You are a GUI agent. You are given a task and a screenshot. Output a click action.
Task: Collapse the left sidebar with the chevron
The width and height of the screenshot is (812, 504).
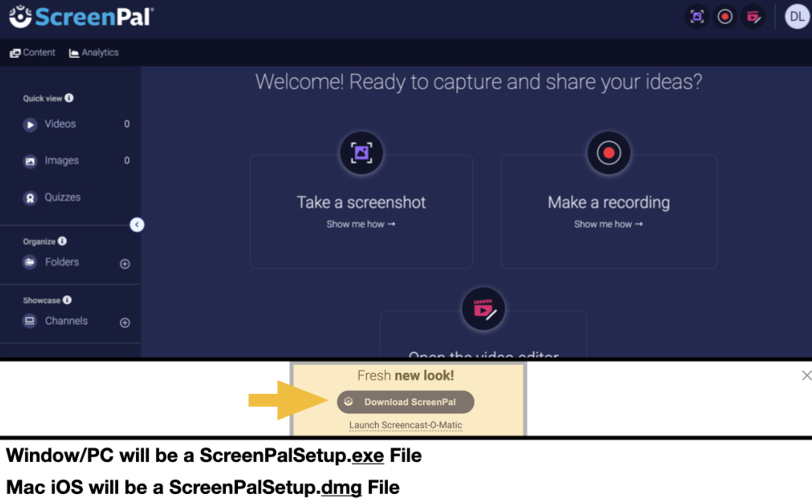point(137,225)
